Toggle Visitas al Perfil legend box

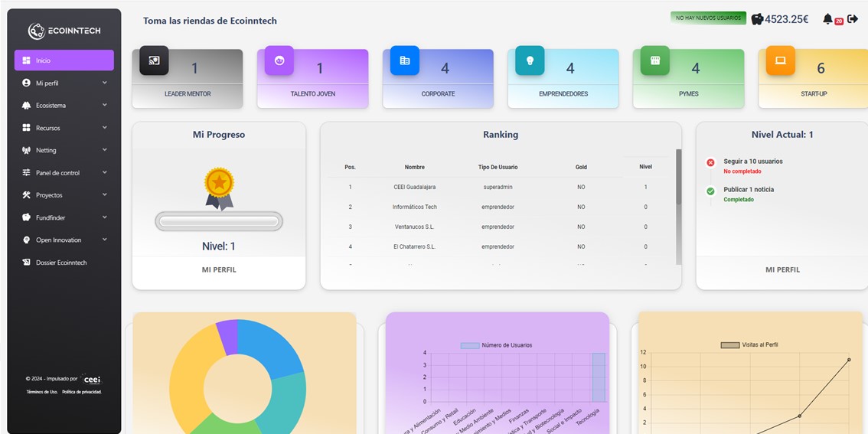[729, 345]
